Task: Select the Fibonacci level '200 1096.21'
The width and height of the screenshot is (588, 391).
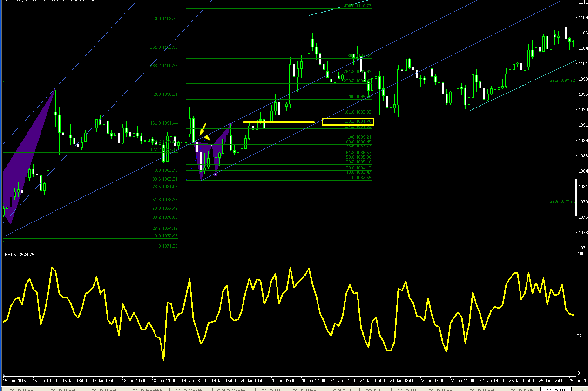Action: [166, 94]
